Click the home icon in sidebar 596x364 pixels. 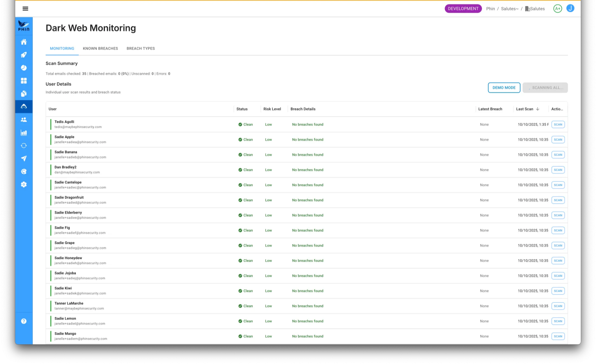coord(24,42)
